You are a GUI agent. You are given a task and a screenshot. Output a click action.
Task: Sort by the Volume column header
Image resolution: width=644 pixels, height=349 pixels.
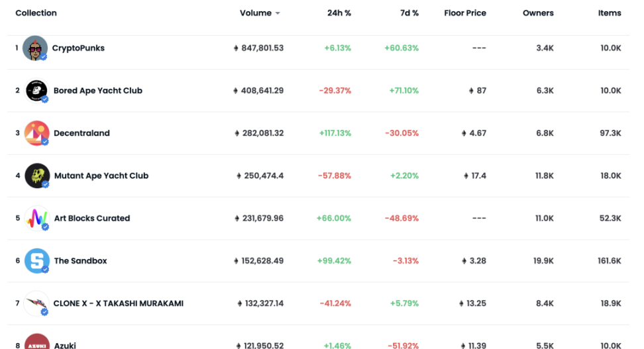click(256, 13)
